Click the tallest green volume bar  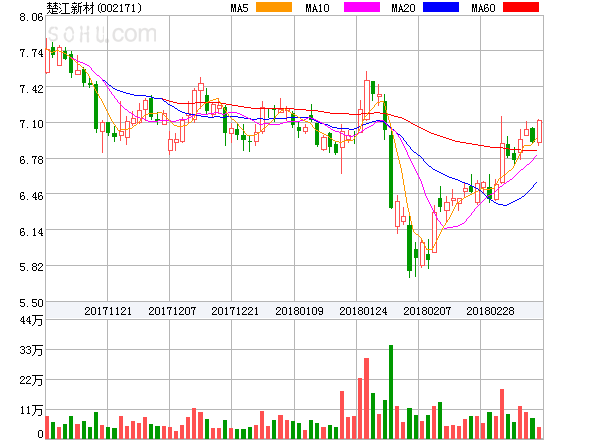click(x=391, y=392)
